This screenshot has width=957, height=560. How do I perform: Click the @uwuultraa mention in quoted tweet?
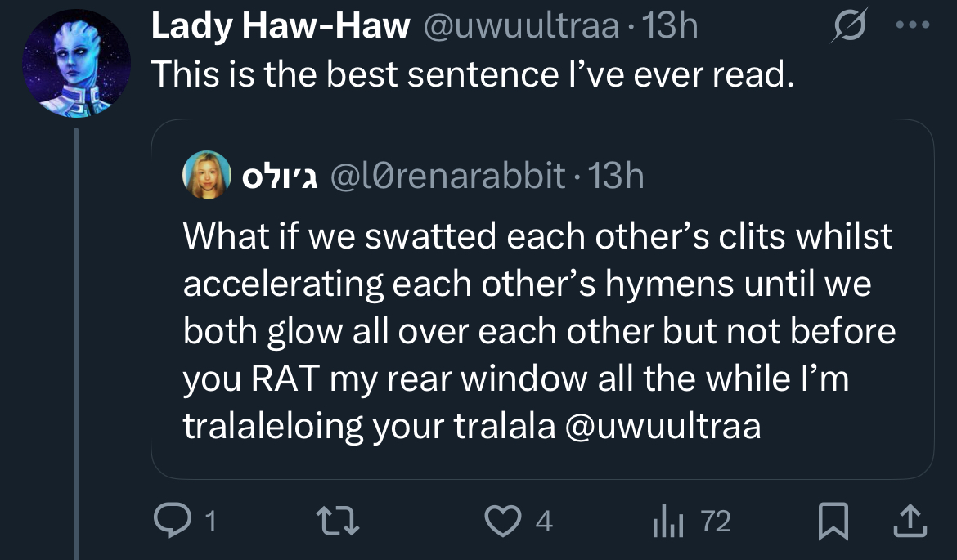663,426
